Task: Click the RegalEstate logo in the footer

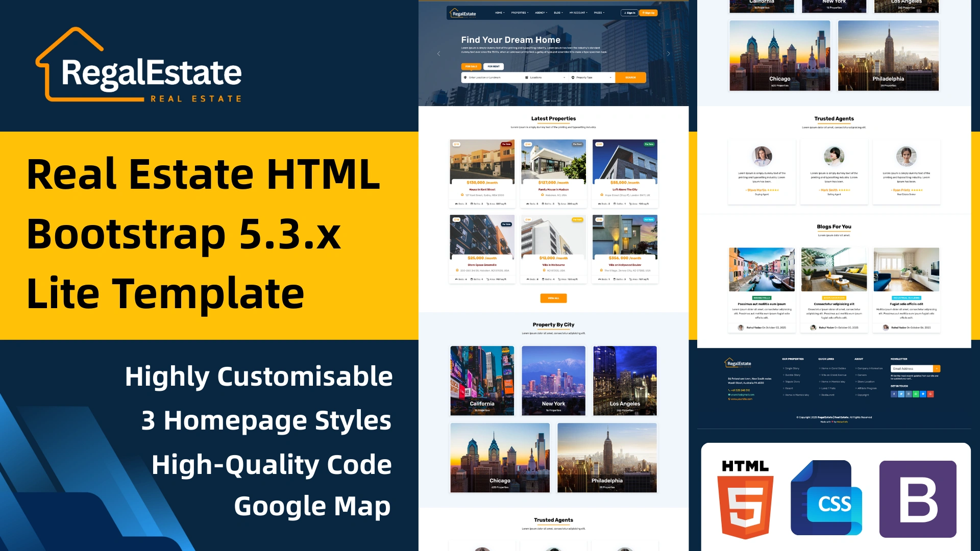Action: 738,363
